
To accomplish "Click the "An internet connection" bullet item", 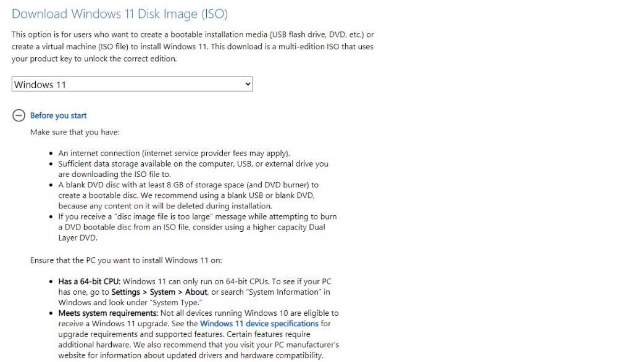I will pyautogui.click(x=174, y=153).
